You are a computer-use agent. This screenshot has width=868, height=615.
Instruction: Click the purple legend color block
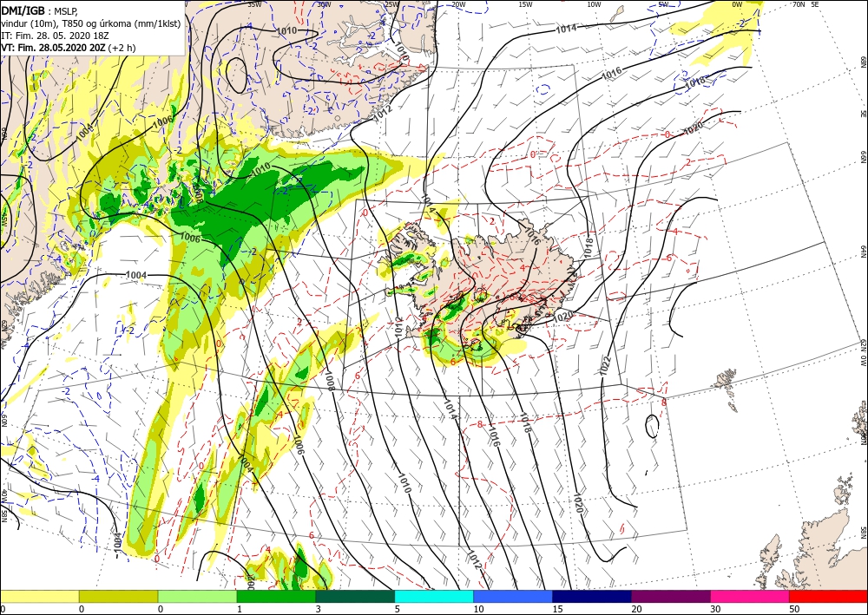coord(670,596)
